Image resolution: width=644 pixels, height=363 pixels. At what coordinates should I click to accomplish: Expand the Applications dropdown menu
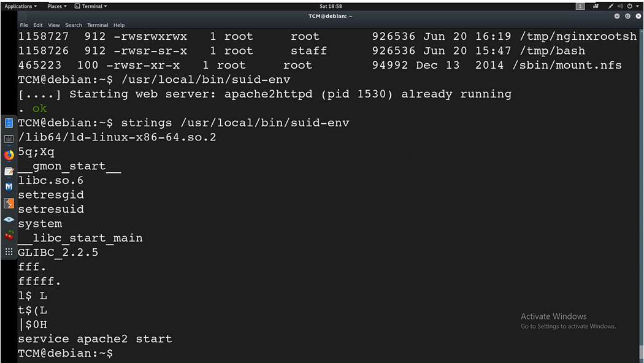[20, 6]
